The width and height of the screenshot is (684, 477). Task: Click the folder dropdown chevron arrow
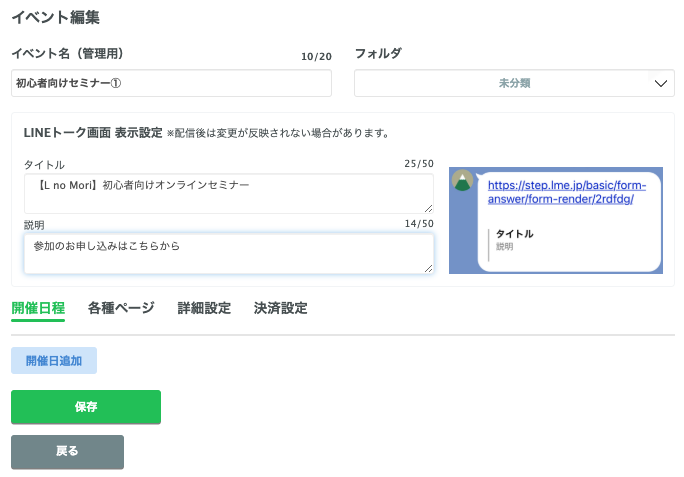(x=661, y=84)
